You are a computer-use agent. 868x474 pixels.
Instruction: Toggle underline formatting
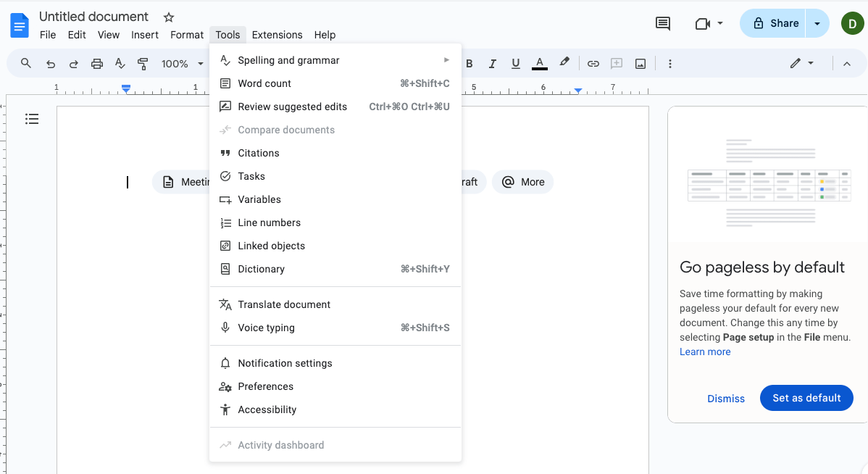516,63
